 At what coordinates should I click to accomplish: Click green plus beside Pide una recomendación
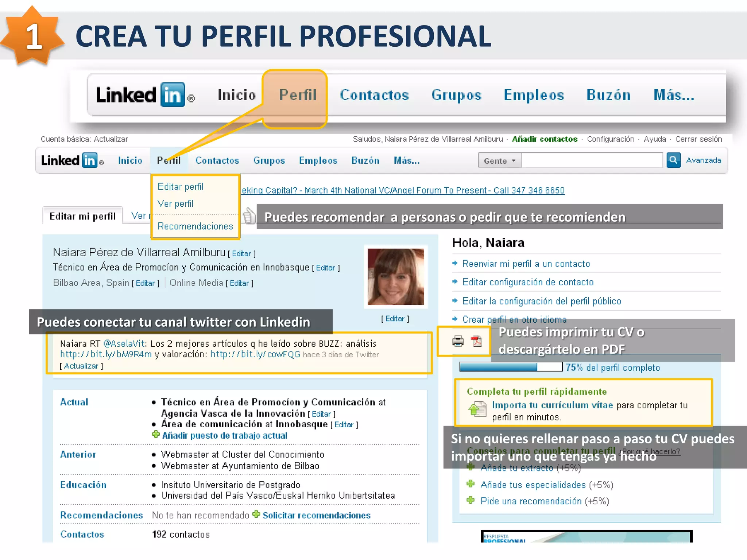coord(471,500)
